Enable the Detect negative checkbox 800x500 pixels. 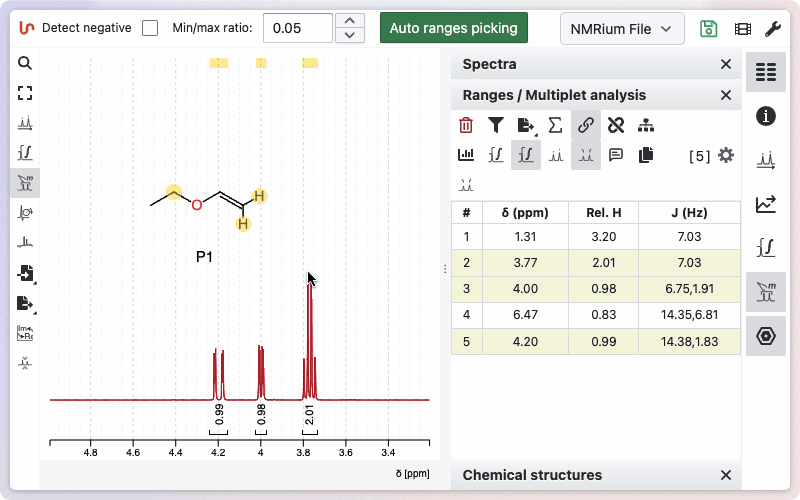click(150, 28)
